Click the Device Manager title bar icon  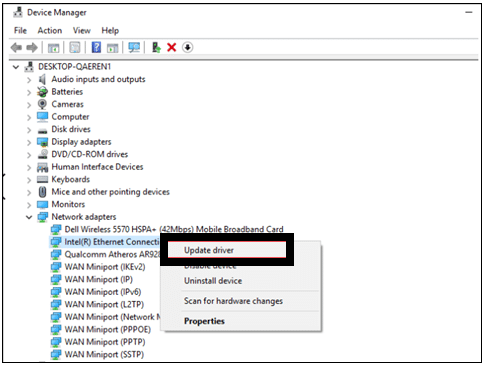[x=18, y=12]
